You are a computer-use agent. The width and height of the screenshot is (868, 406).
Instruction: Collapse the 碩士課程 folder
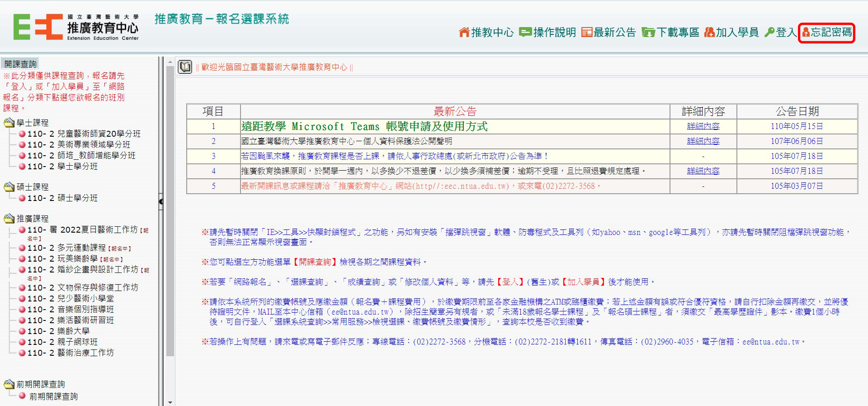[x=9, y=187]
